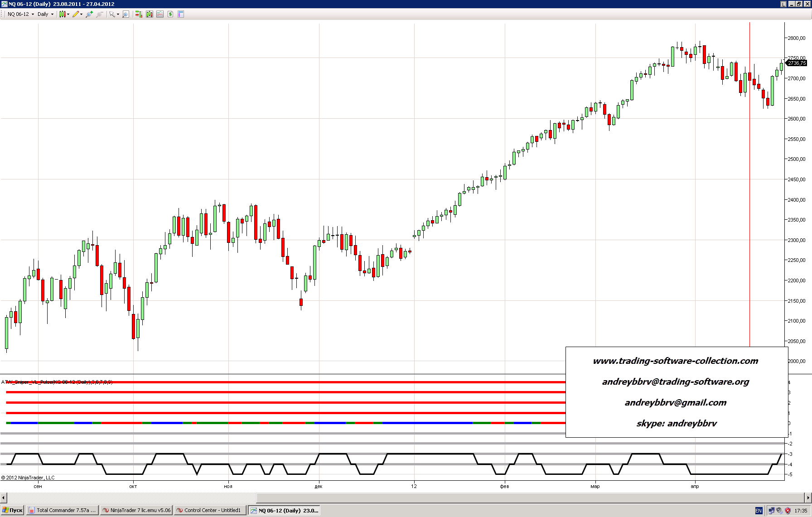Click the zoom out magnifier icon
Viewport: 812px width, 517px height.
point(99,14)
